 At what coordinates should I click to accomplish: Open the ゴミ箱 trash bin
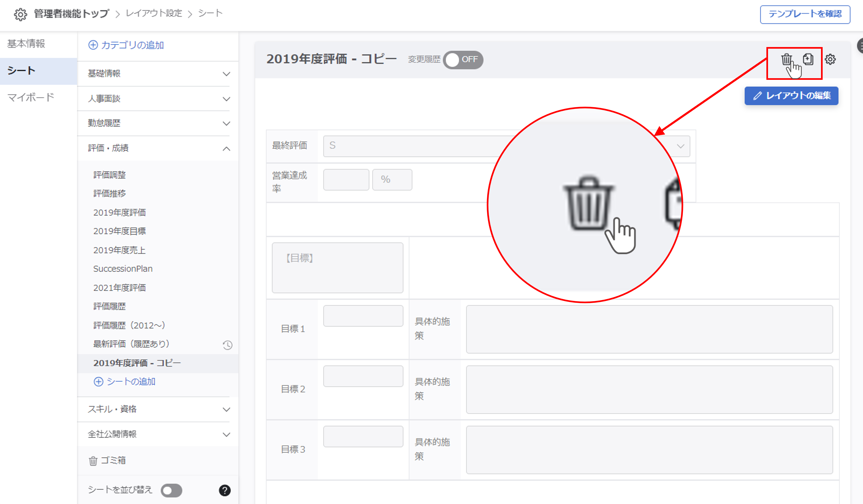coord(107,461)
